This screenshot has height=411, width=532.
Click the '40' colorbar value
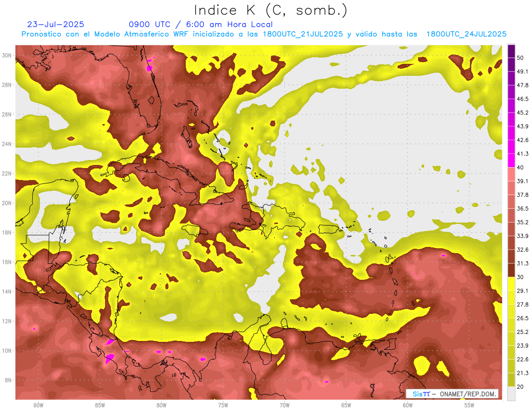520,167
